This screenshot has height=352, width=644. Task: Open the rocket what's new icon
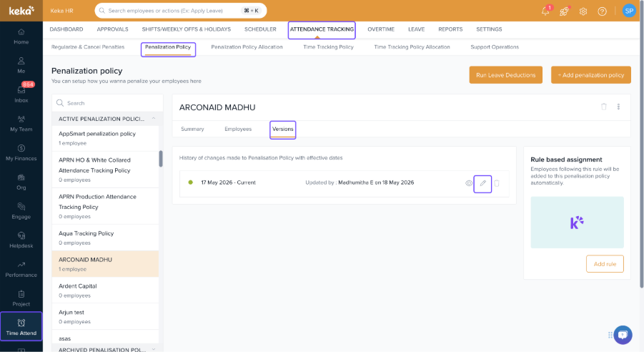coord(565,11)
